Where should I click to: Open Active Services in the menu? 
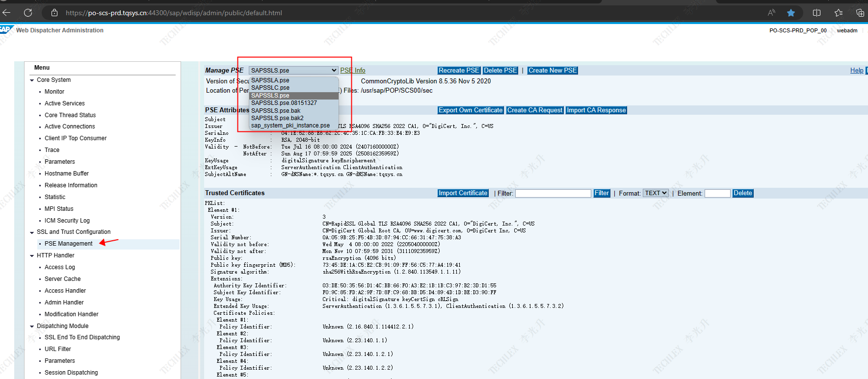(65, 103)
